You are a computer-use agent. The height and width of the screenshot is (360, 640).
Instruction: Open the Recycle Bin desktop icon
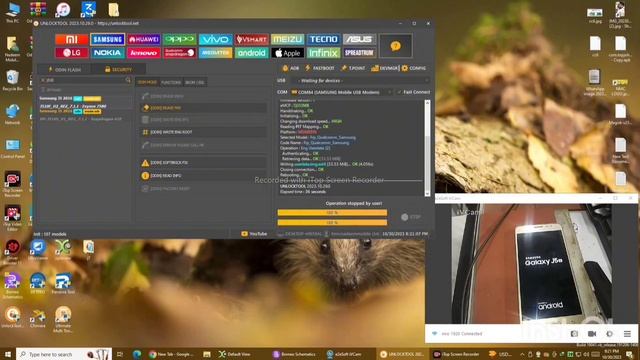[x=12, y=80]
